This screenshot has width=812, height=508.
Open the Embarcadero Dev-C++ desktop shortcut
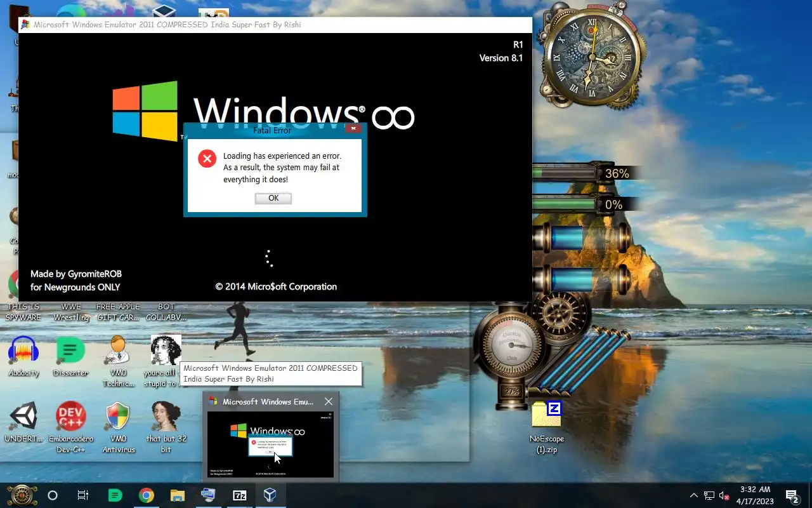tap(70, 427)
